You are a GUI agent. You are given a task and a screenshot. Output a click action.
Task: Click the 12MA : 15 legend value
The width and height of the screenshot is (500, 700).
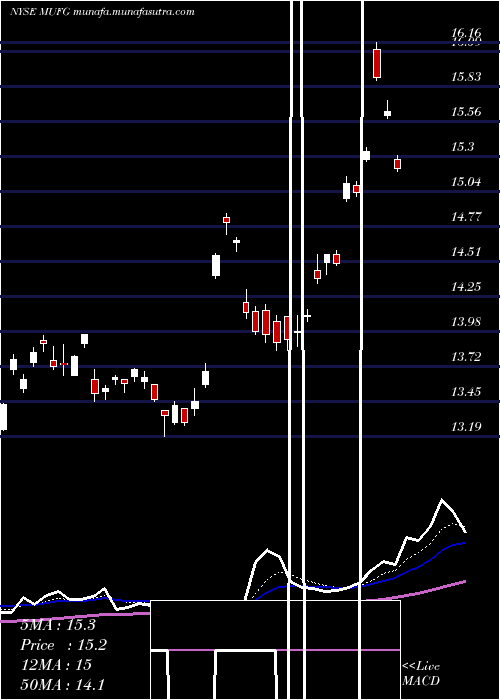56,665
